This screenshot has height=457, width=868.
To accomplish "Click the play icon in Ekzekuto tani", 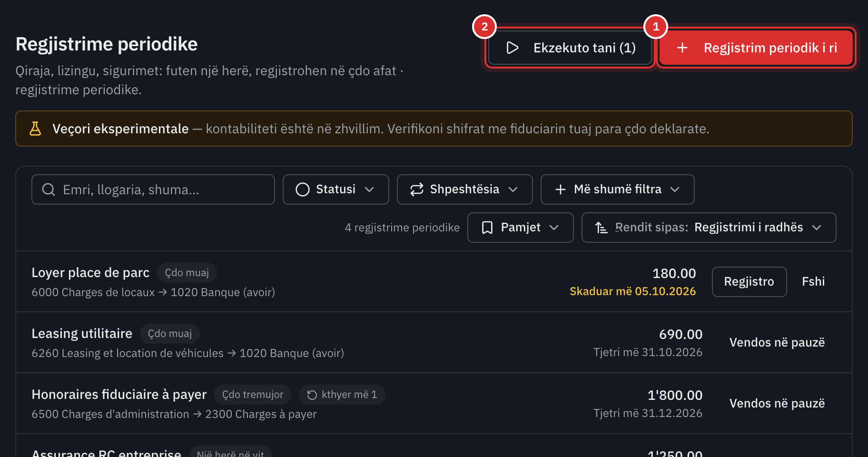I will 512,48.
